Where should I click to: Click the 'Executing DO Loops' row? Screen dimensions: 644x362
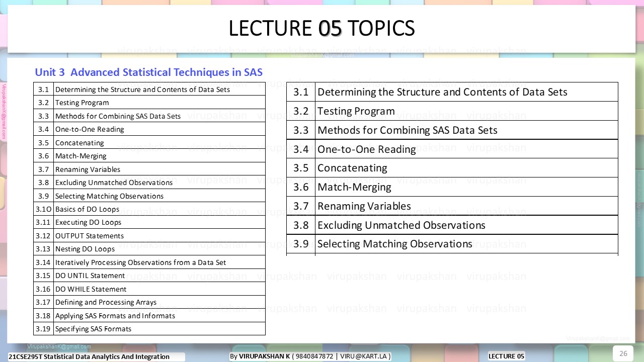(149, 222)
